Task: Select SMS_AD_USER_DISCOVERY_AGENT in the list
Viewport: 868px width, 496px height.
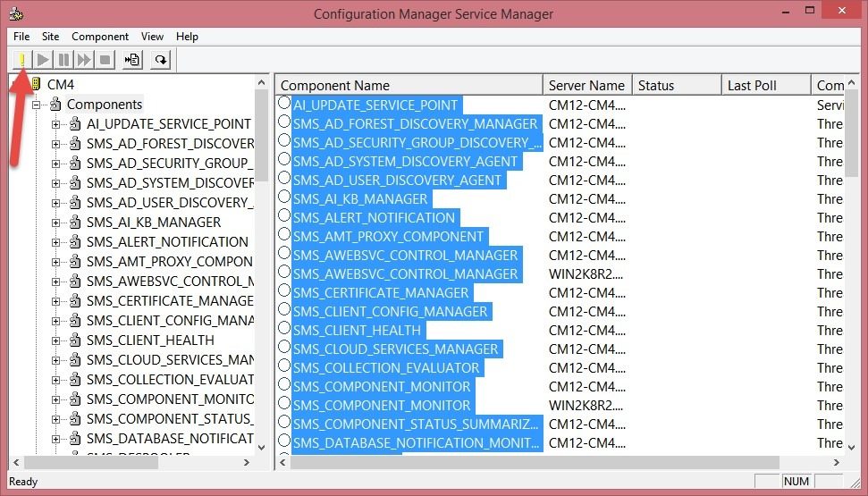Action: click(398, 180)
